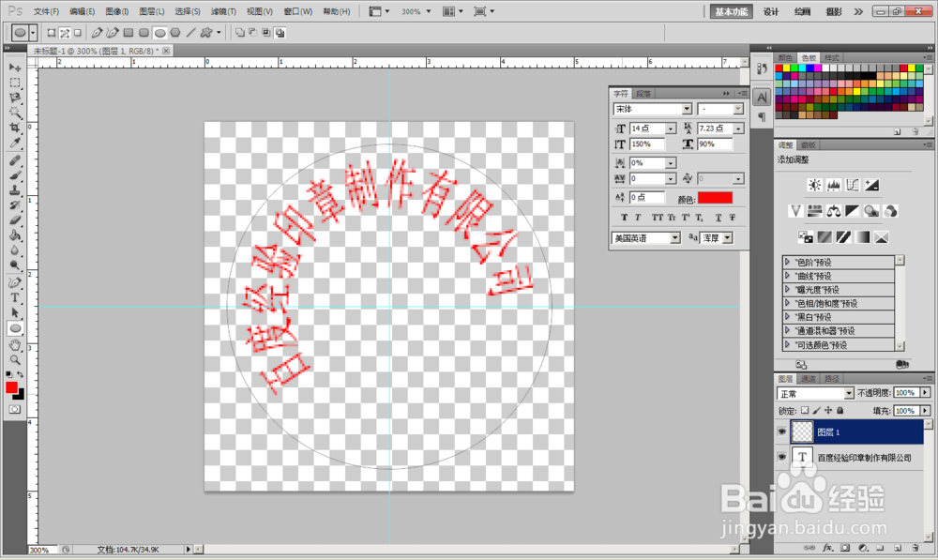Expand the "色阶"预设 list item
Image resolution: width=938 pixels, height=560 pixels.
[787, 262]
